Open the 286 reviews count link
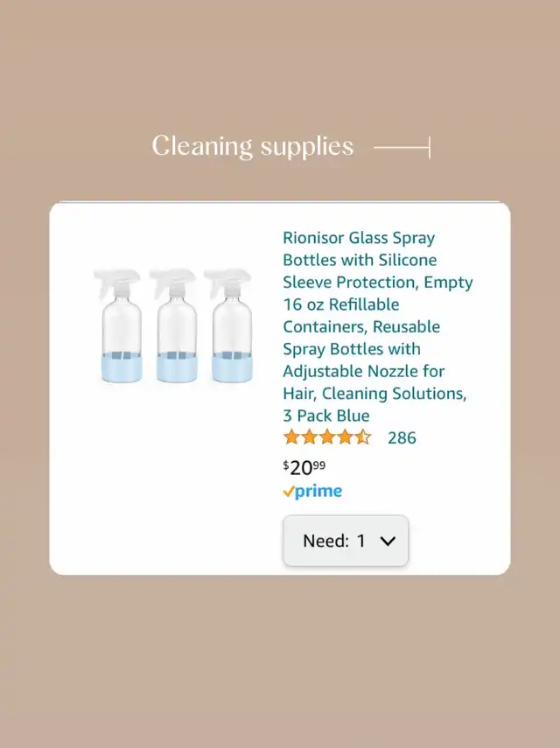This screenshot has width=560, height=748. click(x=402, y=437)
